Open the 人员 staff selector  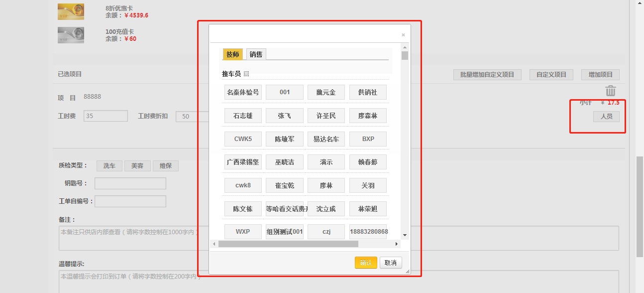click(606, 117)
